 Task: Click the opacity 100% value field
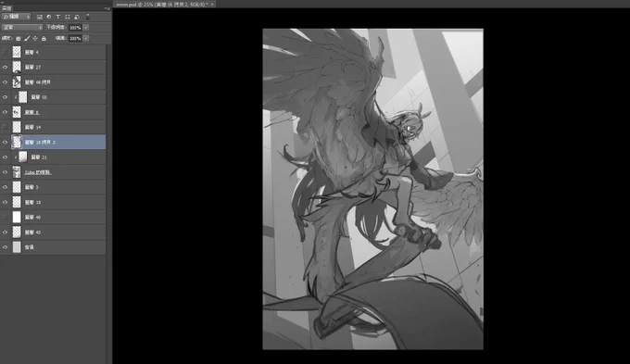pos(75,27)
